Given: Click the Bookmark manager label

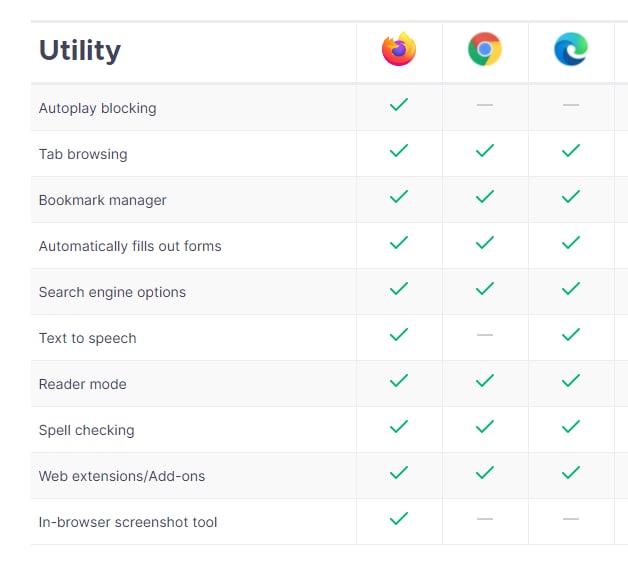Looking at the screenshot, I should click(x=103, y=200).
